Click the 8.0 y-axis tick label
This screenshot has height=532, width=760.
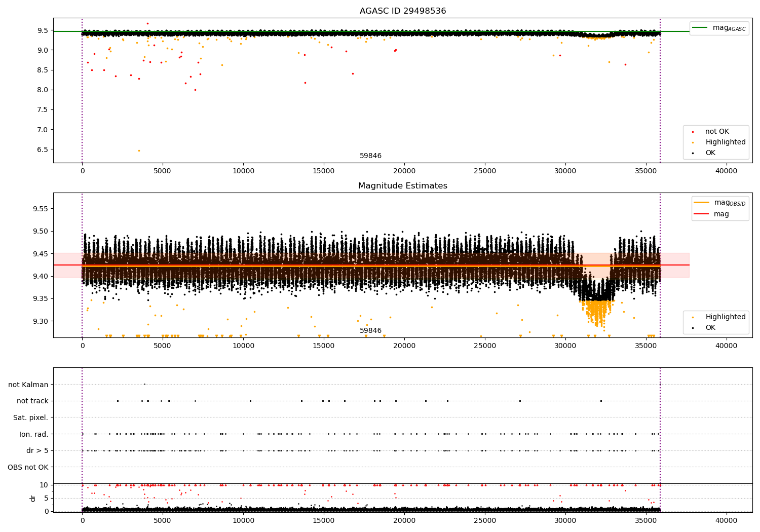(43, 90)
